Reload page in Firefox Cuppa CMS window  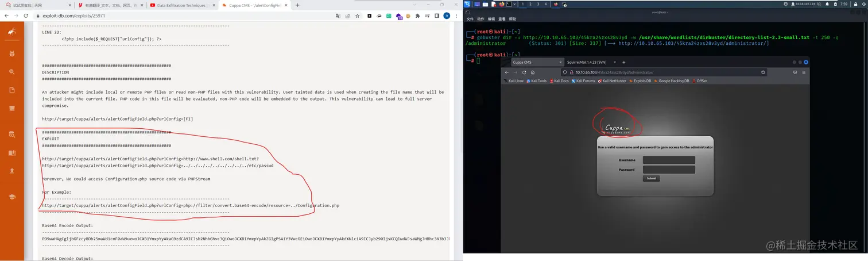tap(524, 72)
